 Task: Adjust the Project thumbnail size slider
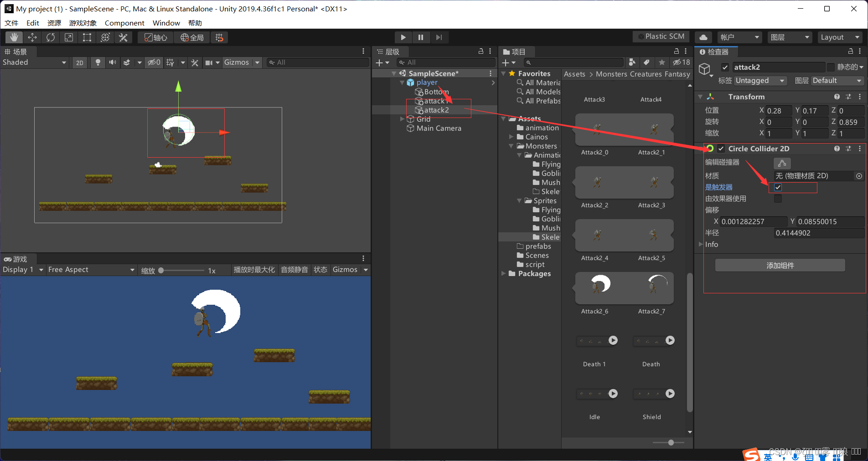(669, 442)
